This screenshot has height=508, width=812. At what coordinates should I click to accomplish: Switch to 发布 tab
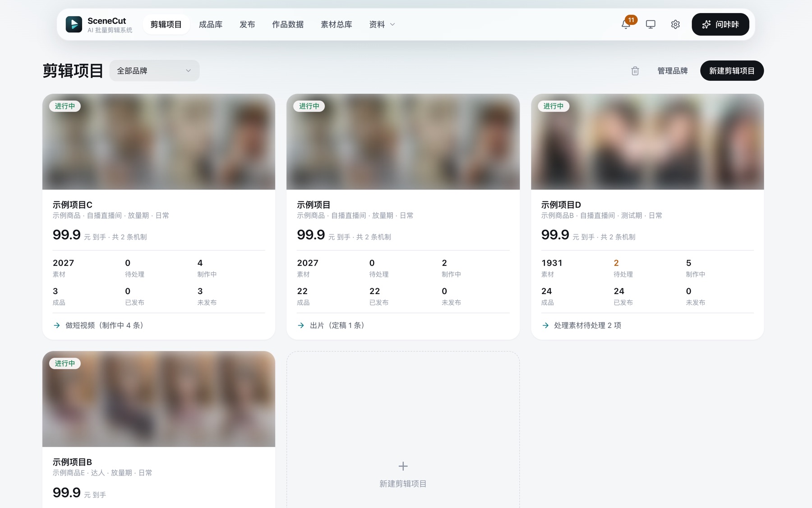click(x=247, y=24)
